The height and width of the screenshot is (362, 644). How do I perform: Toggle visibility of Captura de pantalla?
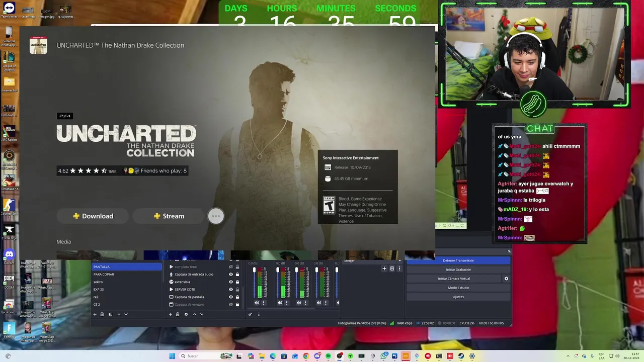(x=231, y=297)
